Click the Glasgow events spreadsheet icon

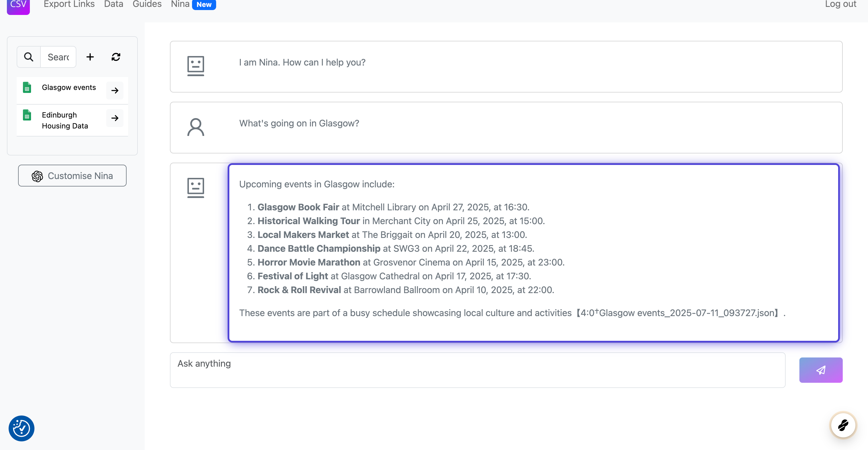(27, 87)
